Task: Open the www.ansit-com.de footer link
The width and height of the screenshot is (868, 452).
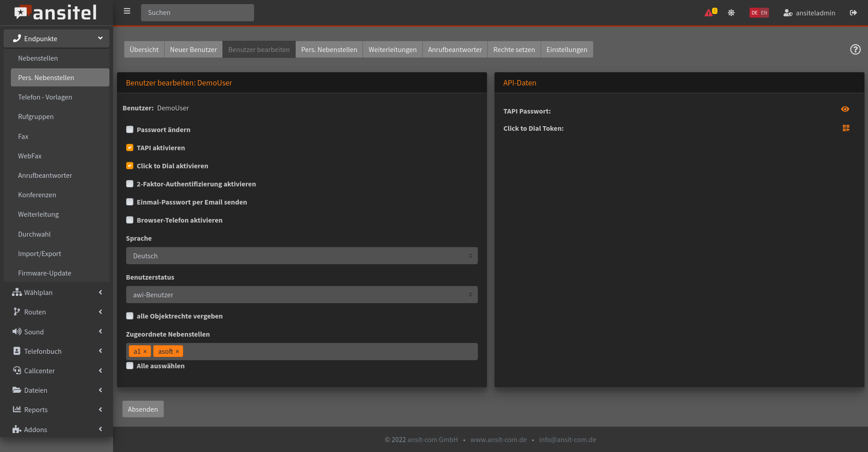Action: pos(498,440)
